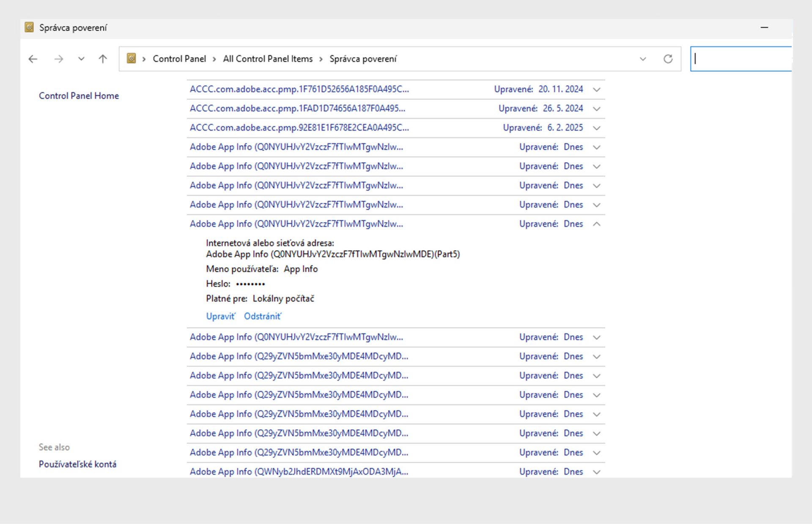This screenshot has height=524, width=812.
Task: Click the Forward navigation arrow
Action: click(x=59, y=59)
